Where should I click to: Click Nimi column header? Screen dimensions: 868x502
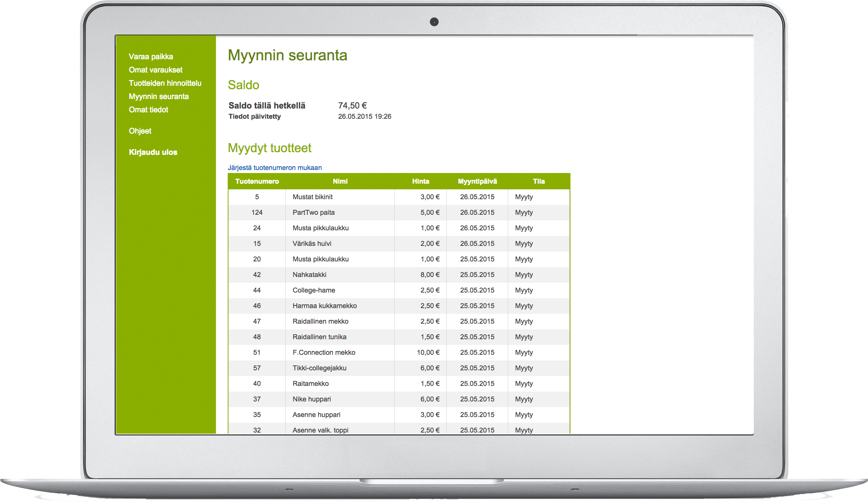pyautogui.click(x=340, y=181)
